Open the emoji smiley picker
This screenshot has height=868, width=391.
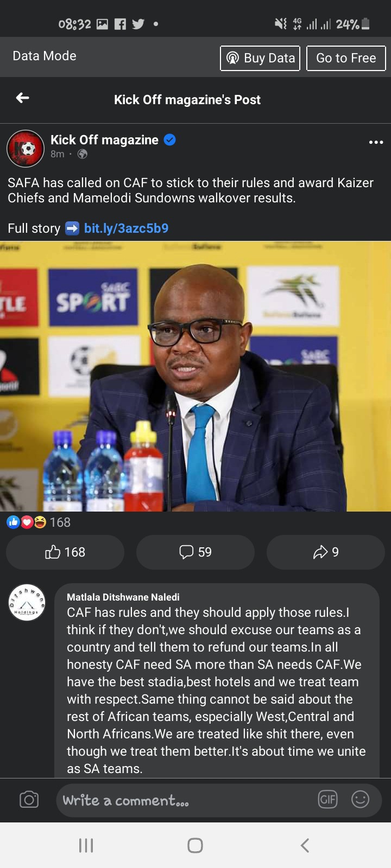click(360, 799)
